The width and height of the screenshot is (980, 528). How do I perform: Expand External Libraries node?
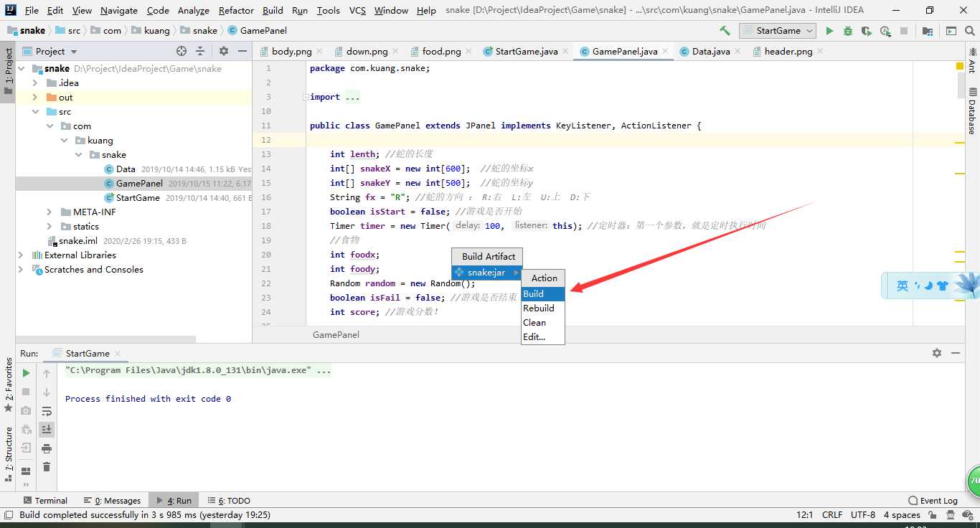21,255
